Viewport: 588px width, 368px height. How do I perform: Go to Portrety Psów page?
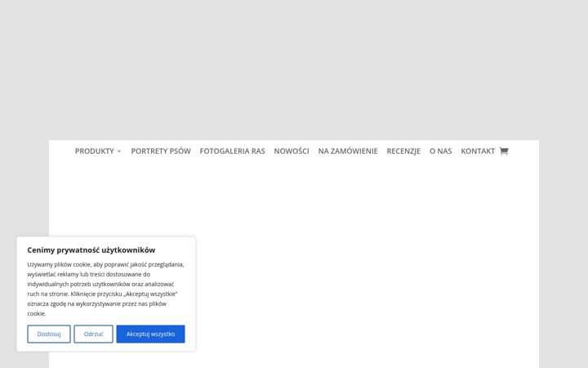pyautogui.click(x=161, y=151)
